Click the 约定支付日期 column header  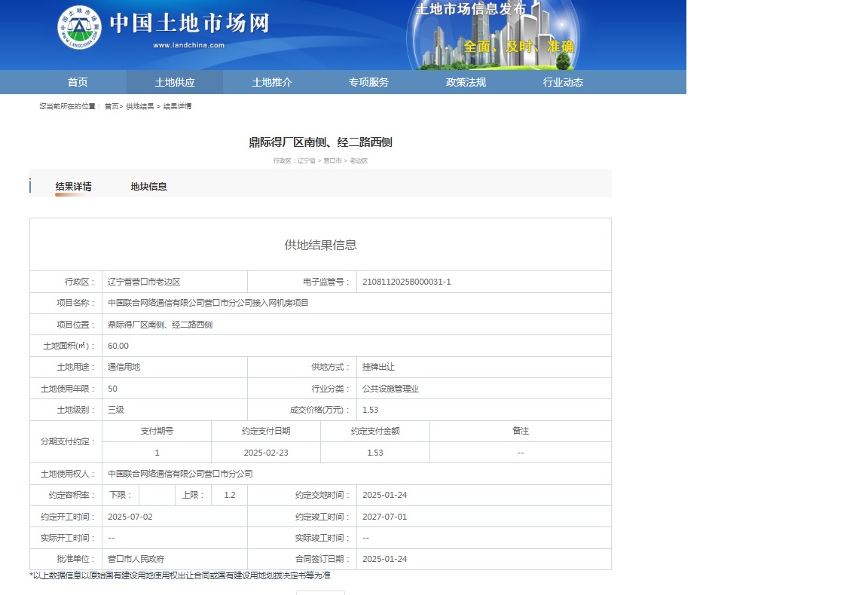pos(266,431)
